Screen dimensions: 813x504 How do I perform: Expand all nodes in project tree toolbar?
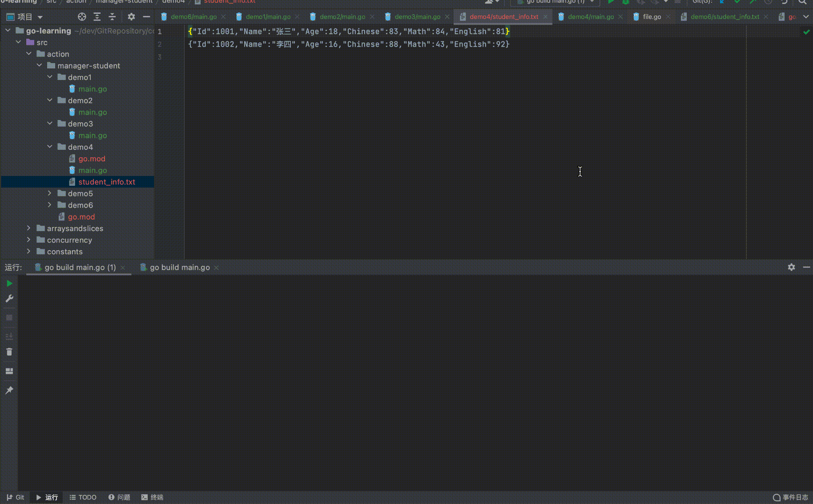tap(97, 17)
